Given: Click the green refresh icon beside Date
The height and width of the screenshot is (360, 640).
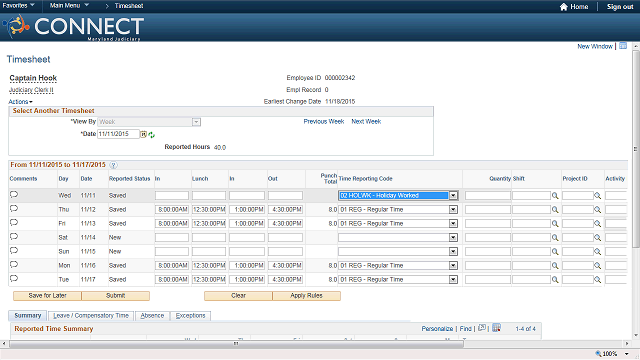Looking at the screenshot, I should (151, 135).
